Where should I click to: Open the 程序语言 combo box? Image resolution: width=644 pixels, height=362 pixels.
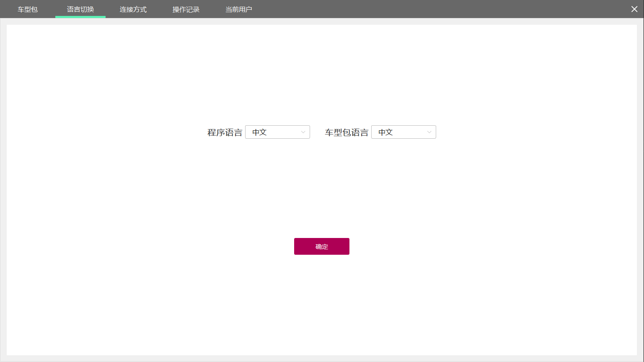point(277,132)
